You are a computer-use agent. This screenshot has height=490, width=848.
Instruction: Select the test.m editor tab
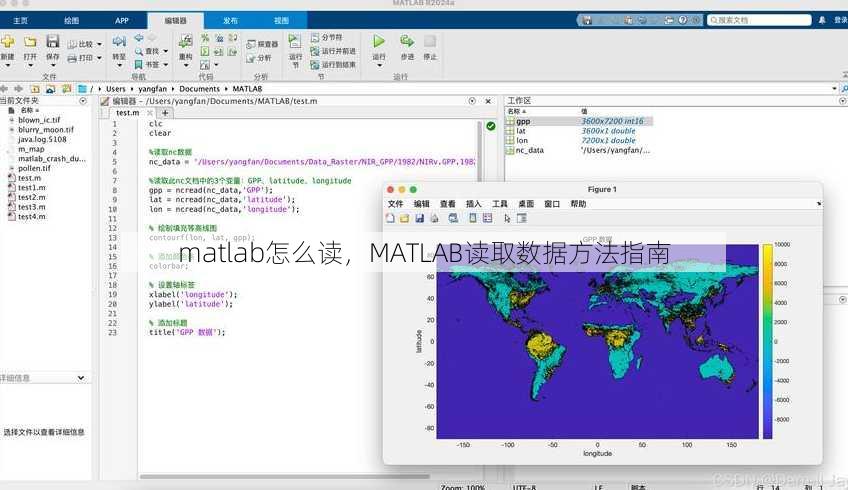128,112
